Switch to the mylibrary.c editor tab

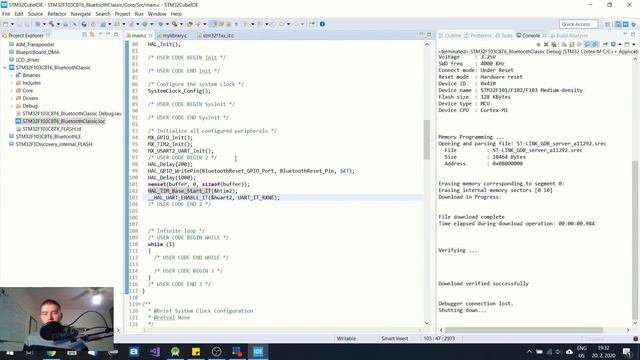pos(174,36)
